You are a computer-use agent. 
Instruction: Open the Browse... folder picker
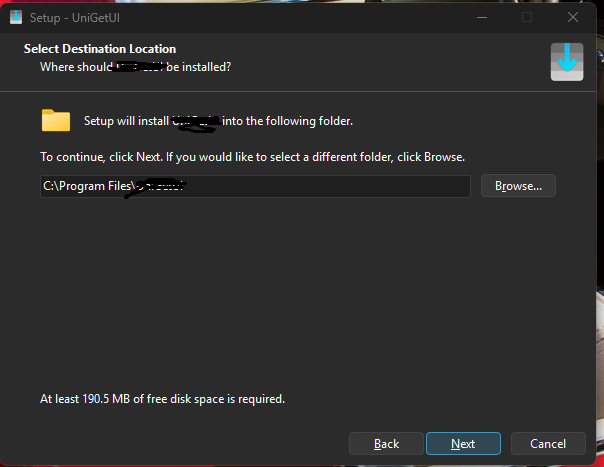click(518, 186)
